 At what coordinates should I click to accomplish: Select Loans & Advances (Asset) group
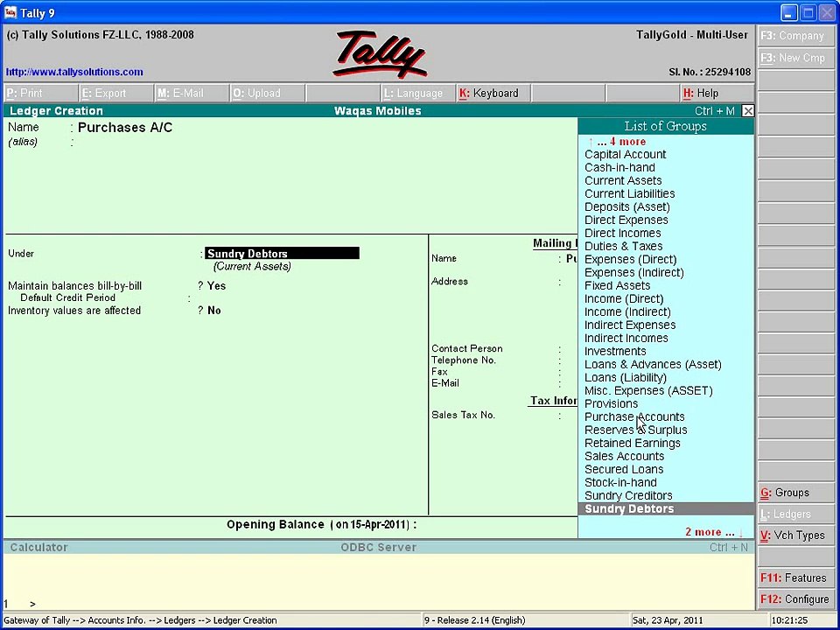[653, 364]
